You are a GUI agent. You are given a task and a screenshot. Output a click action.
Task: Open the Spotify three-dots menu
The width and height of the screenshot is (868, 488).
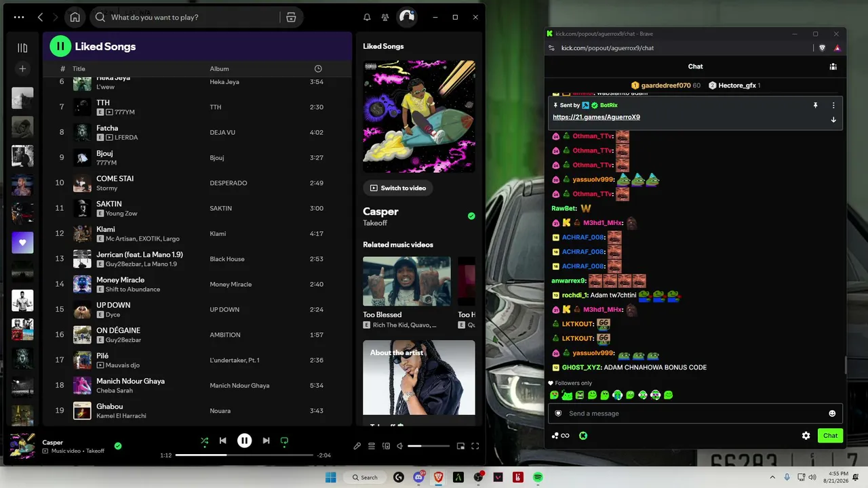[x=19, y=17]
